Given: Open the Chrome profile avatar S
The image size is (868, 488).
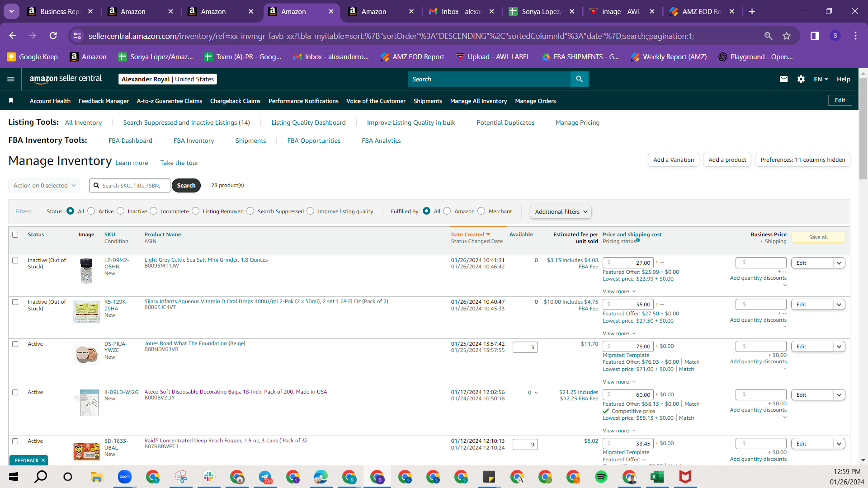Looking at the screenshot, I should coord(835,36).
